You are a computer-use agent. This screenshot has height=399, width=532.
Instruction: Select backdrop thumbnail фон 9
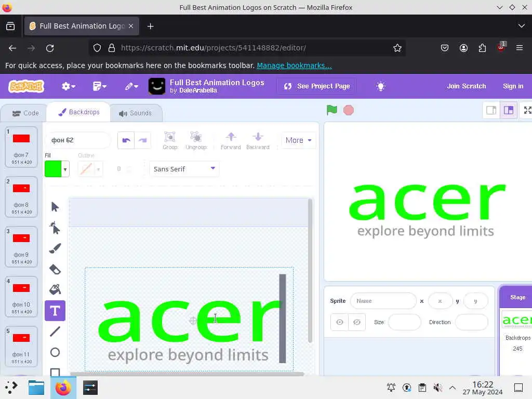click(x=21, y=247)
